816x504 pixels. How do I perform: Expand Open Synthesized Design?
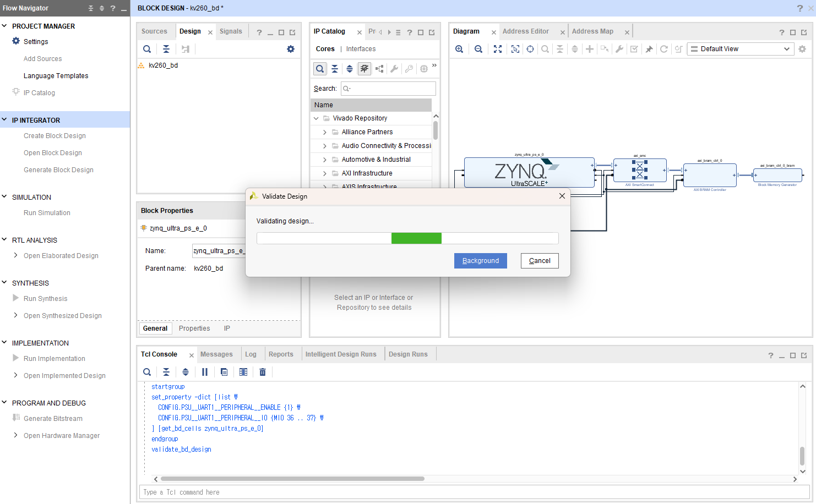point(15,315)
